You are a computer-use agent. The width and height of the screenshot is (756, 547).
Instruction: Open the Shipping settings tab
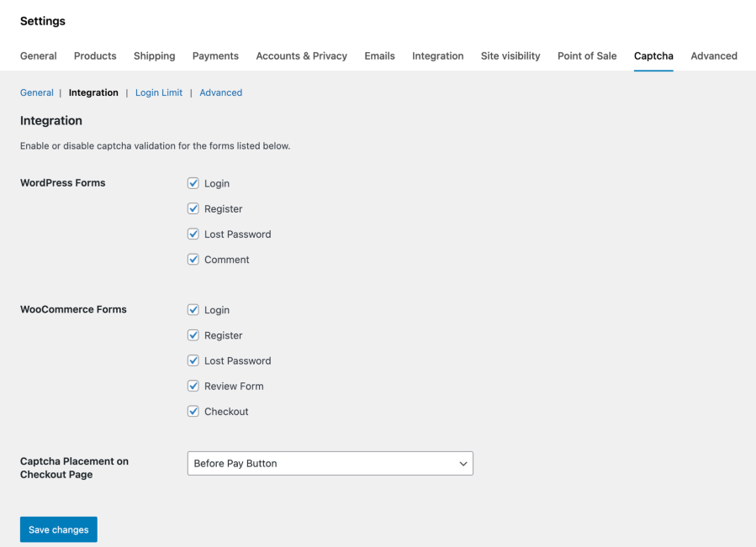[154, 55]
